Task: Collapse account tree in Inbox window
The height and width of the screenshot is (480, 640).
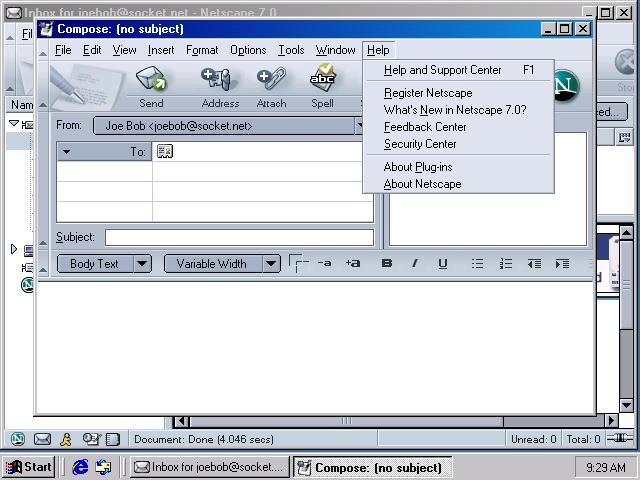Action: [x=14, y=123]
